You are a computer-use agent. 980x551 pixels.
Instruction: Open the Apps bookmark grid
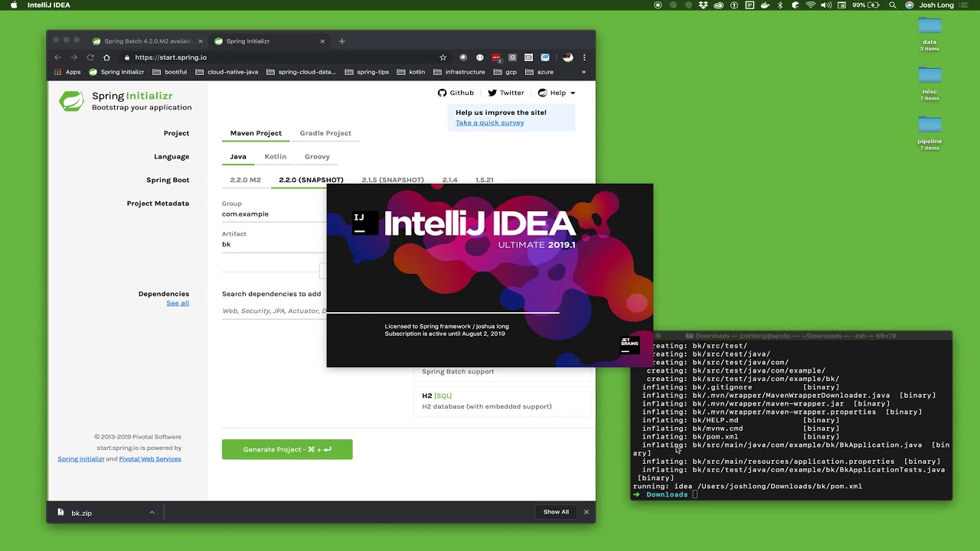[x=67, y=72]
